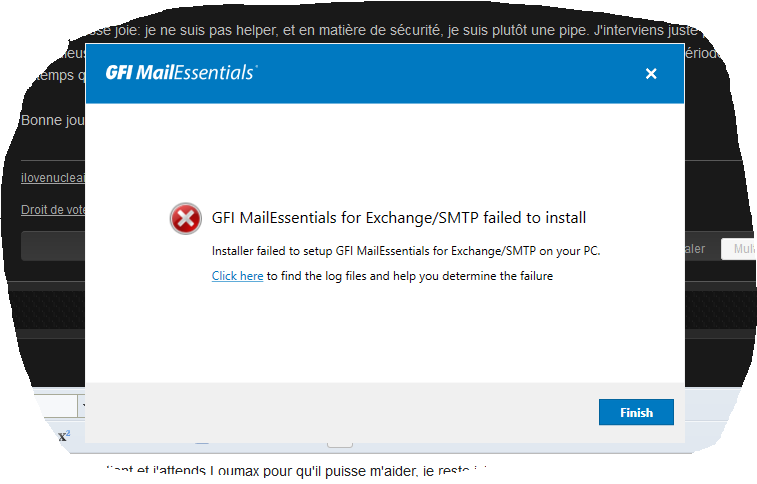Click the partially visible Multi button
Screen dimensions: 757x484
(739, 249)
